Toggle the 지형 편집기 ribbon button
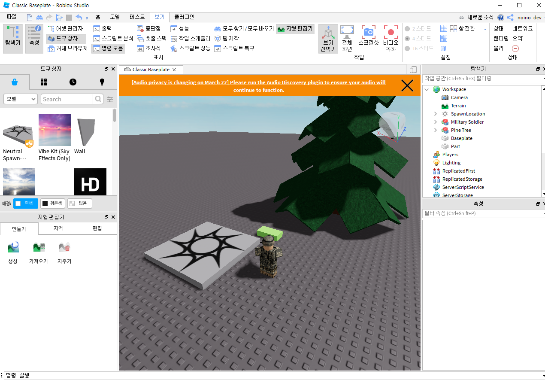 295,29
